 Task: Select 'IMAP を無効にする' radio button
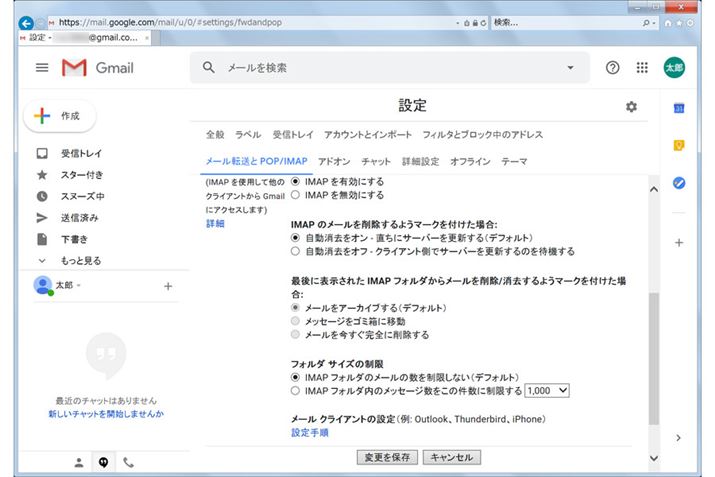click(x=295, y=197)
